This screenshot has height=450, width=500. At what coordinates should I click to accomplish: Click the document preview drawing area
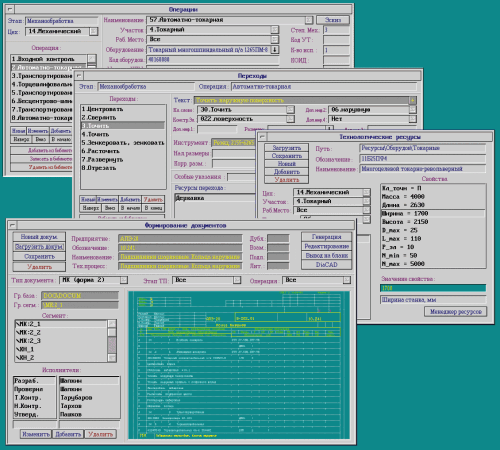pyautogui.click(x=239, y=365)
